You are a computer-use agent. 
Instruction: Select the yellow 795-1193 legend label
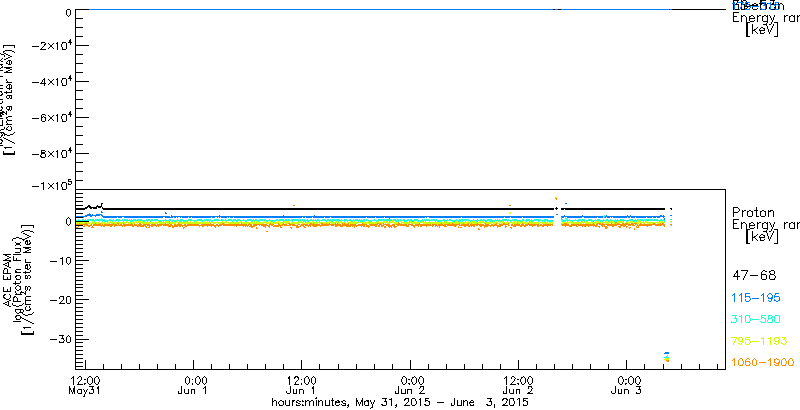pos(760,341)
